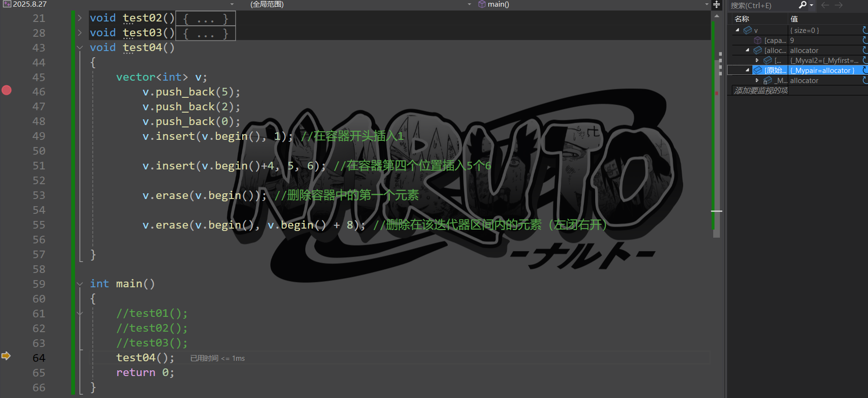Screen dimensions: 868x398
Task: Click the search magnifier in the watch panel
Action: [x=803, y=5]
